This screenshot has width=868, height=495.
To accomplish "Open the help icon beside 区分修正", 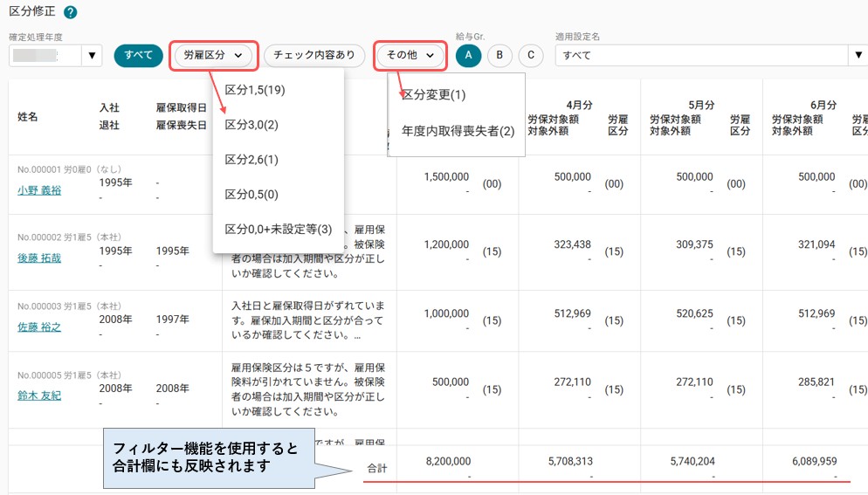I will coord(71,12).
